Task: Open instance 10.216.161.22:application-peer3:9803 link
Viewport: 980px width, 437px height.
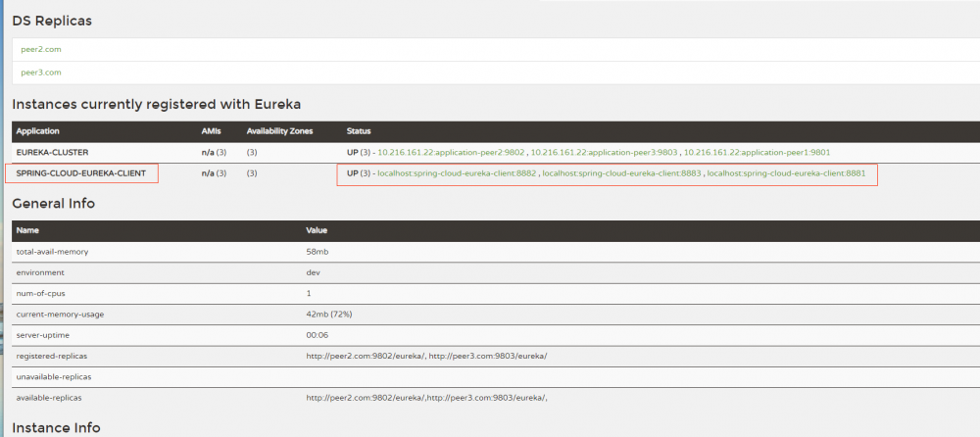Action: pyautogui.click(x=605, y=153)
